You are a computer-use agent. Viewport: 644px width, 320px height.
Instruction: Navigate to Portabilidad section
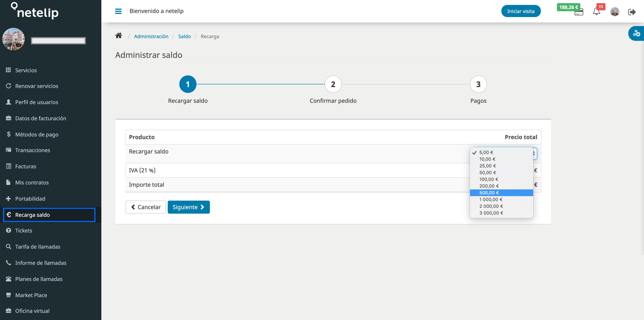tap(30, 198)
